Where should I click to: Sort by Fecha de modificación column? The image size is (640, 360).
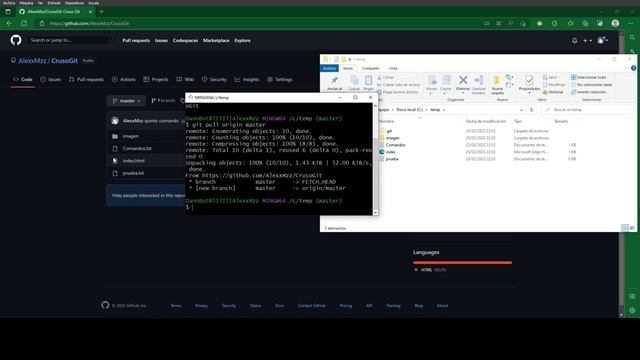(485, 121)
